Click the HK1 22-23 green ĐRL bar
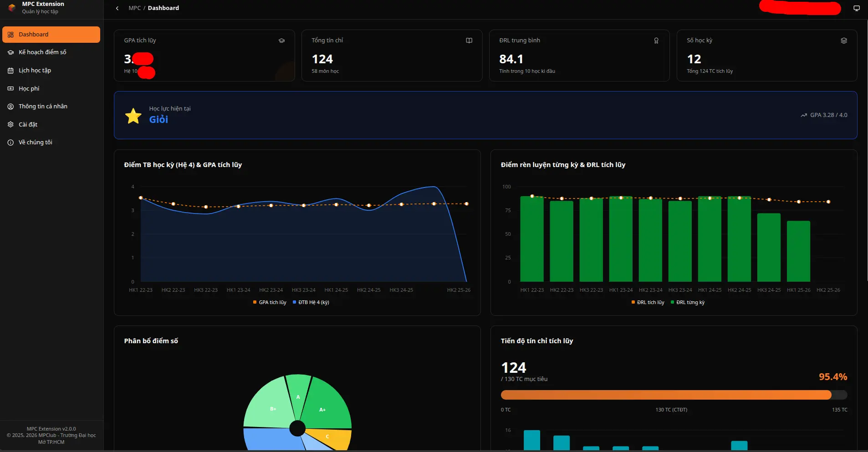 [532, 239]
